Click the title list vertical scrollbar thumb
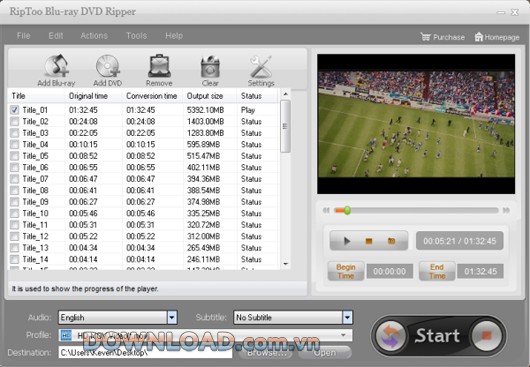Viewport: 530px width, 367px height. (x=285, y=126)
